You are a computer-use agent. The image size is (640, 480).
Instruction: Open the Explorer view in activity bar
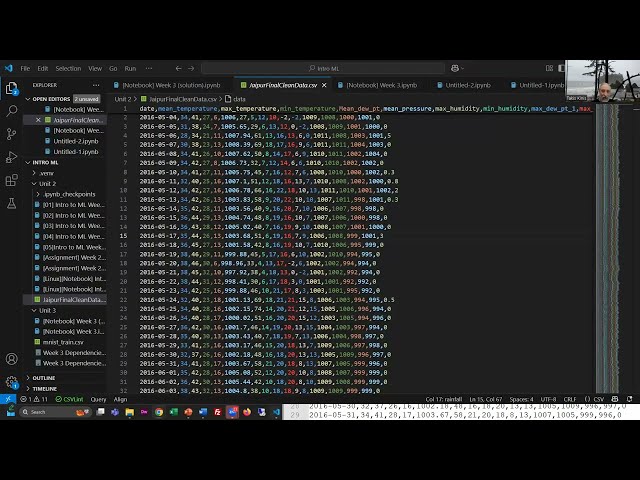(x=11, y=88)
